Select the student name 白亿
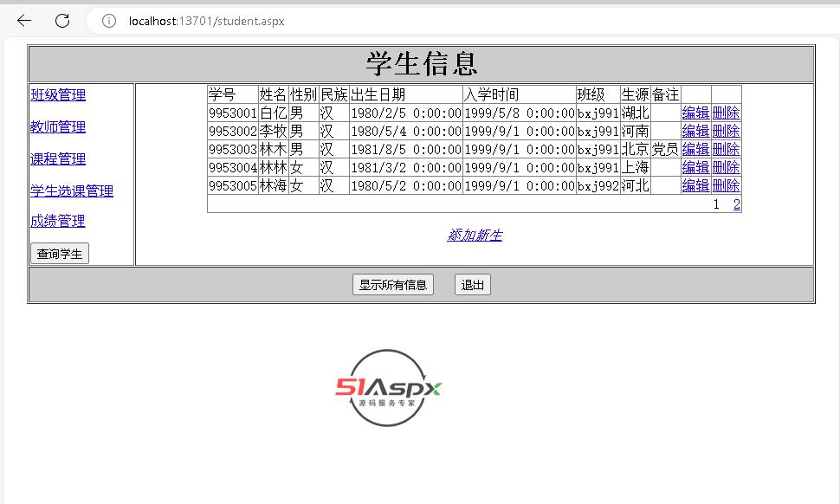The width and height of the screenshot is (840, 504). 273,113
